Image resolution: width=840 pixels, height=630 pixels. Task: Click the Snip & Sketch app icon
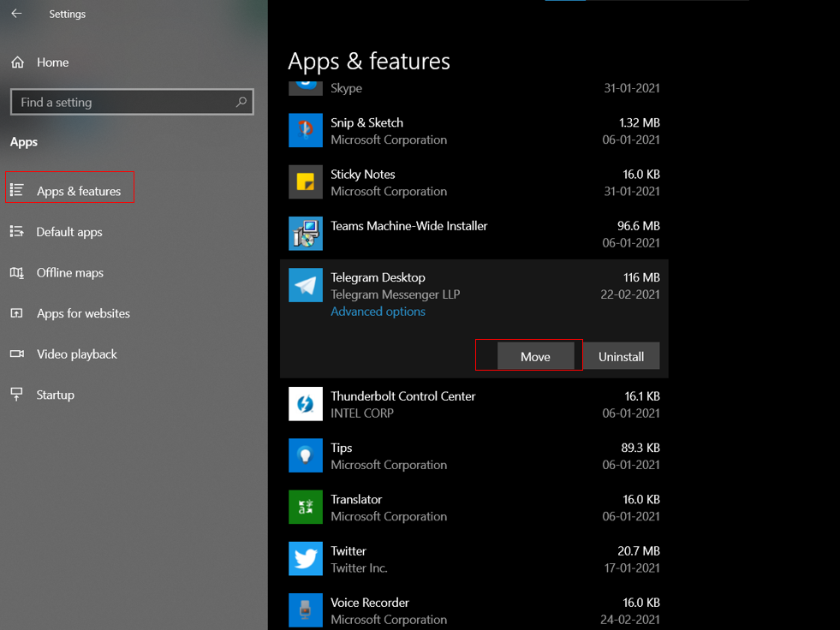[x=306, y=130]
